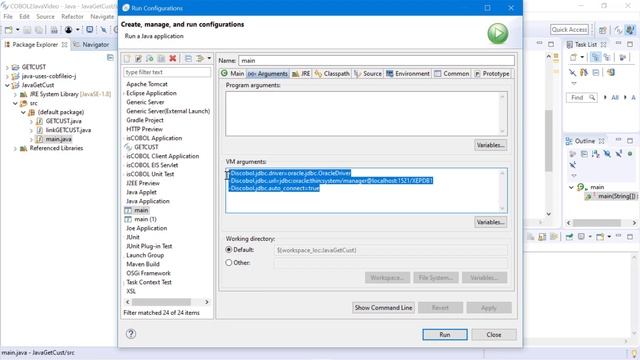640x360 pixels.
Task: Open the help question mark icon
Action: pyautogui.click(x=131, y=333)
